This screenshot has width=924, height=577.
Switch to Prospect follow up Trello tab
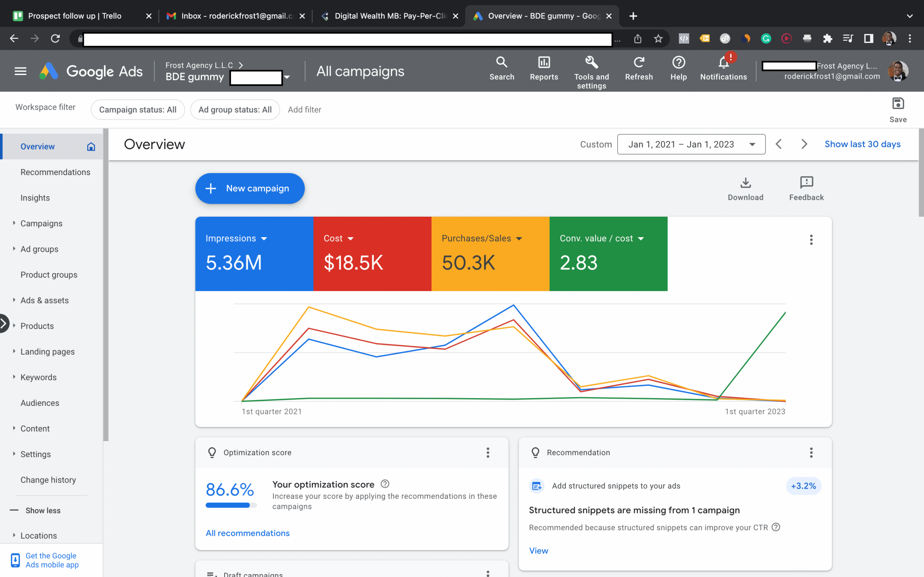(x=75, y=16)
